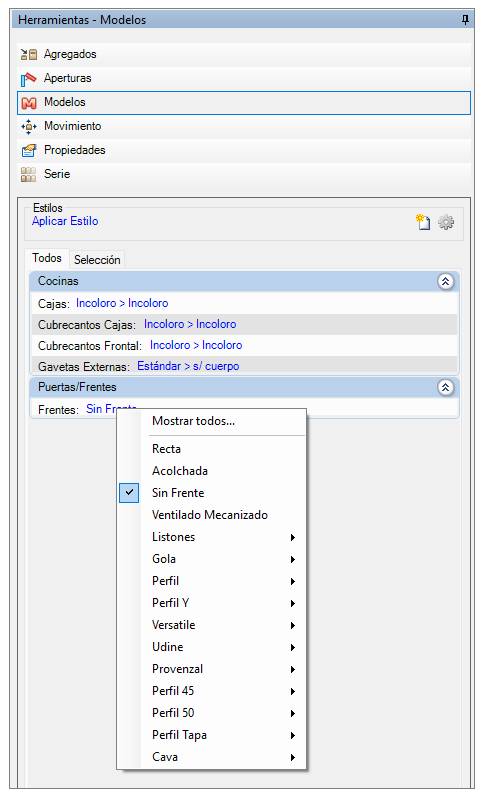The height and width of the screenshot is (799, 480).
Task: Expand the Listones submenu arrow
Action: 293,537
